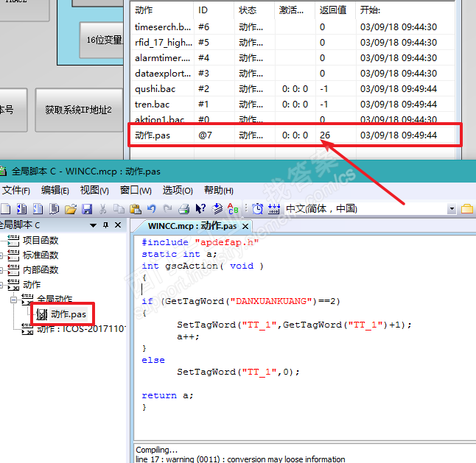
Task: Click return value 26 in 动作.pas row
Action: (x=325, y=135)
